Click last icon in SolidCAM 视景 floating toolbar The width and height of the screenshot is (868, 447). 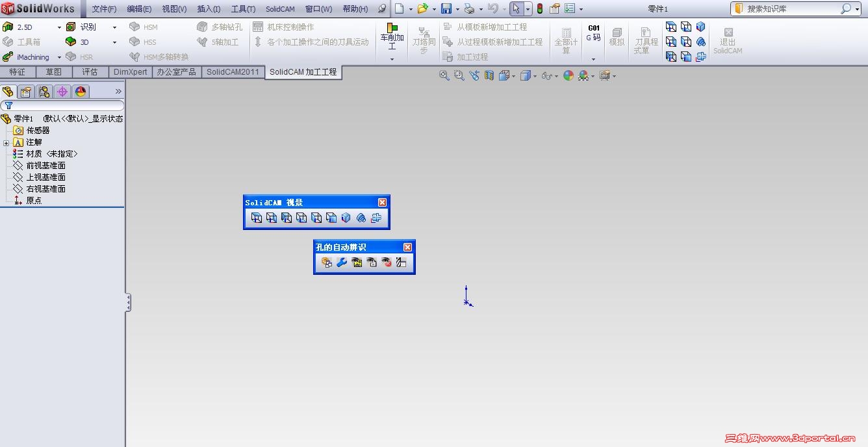tap(376, 218)
